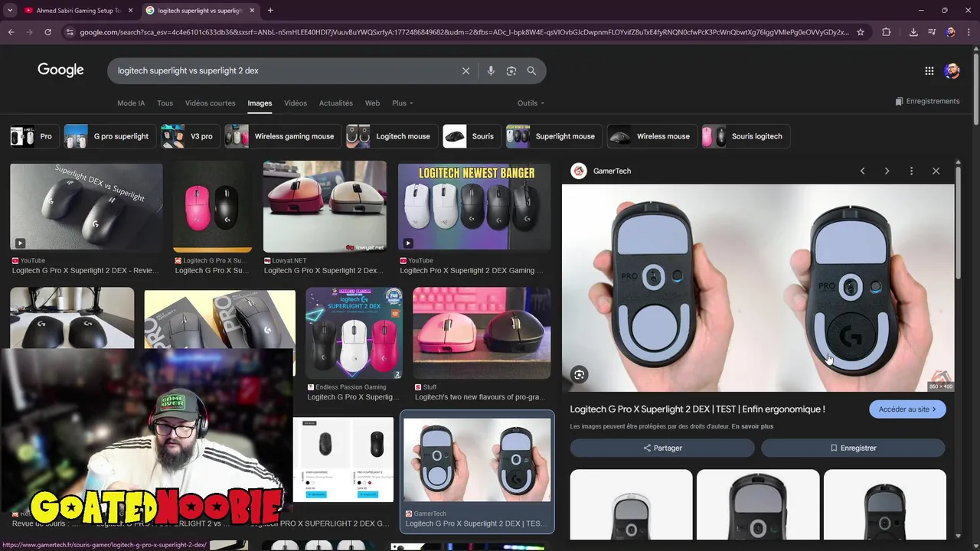The width and height of the screenshot is (980, 551).
Task: Click the Partager button
Action: [662, 448]
